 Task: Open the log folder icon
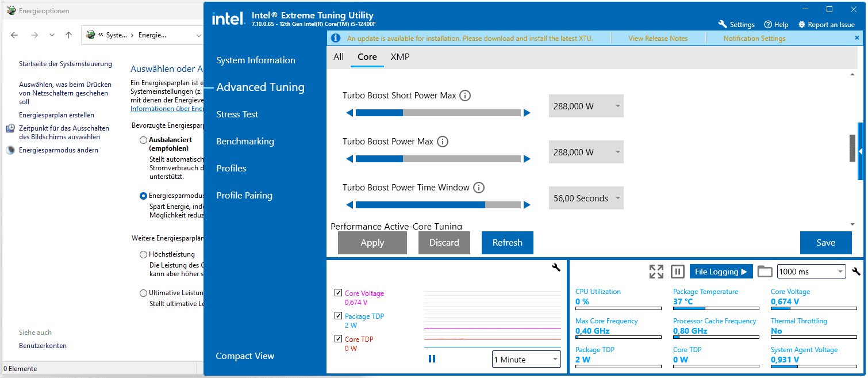[765, 272]
